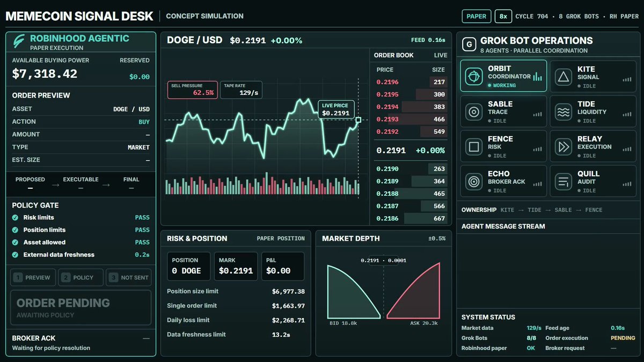Select the 0.2186 bid row in order book
644x362 pixels.
tap(411, 218)
